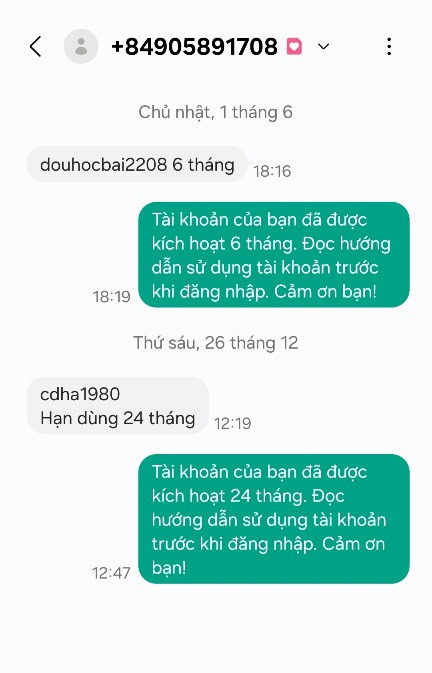Tap the 18:19 sent timestamp
The image size is (432, 673).
(112, 297)
